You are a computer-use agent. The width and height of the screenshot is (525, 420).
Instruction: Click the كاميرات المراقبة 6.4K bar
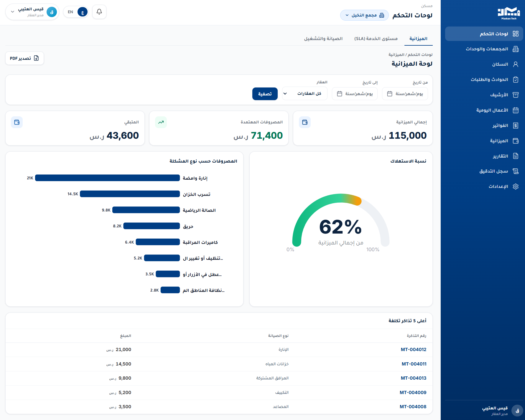(x=158, y=242)
